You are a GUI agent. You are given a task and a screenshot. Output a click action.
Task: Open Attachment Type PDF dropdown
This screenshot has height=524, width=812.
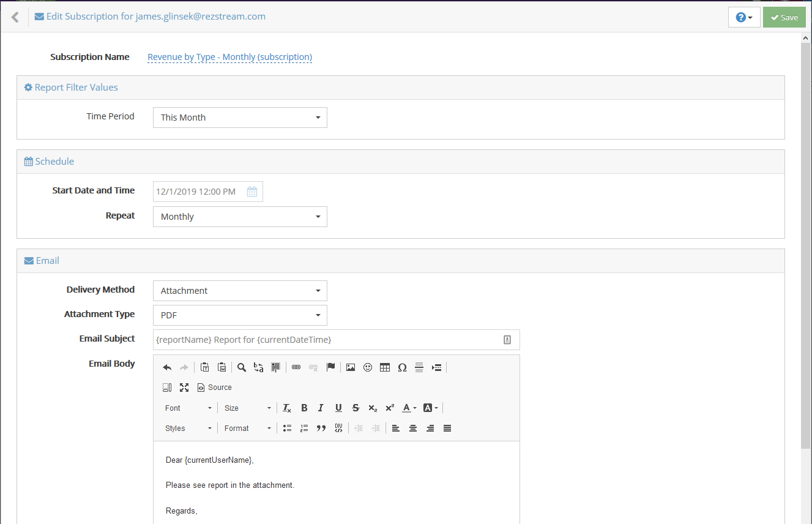coord(240,315)
